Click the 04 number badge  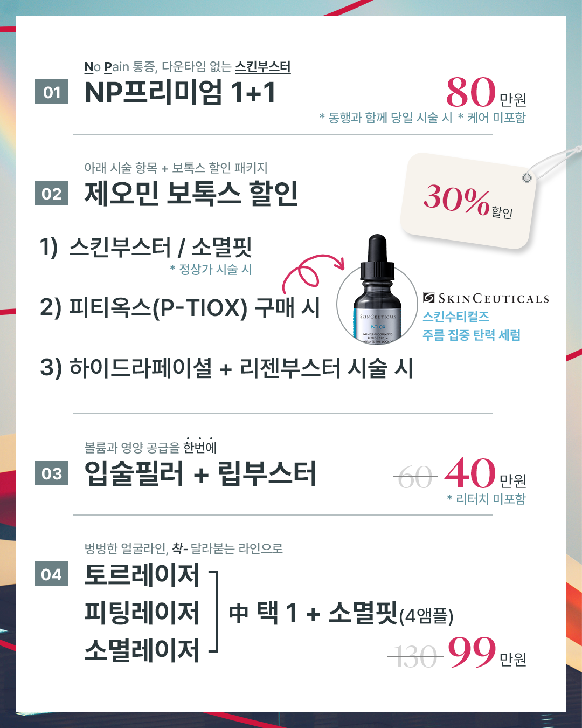[51, 574]
